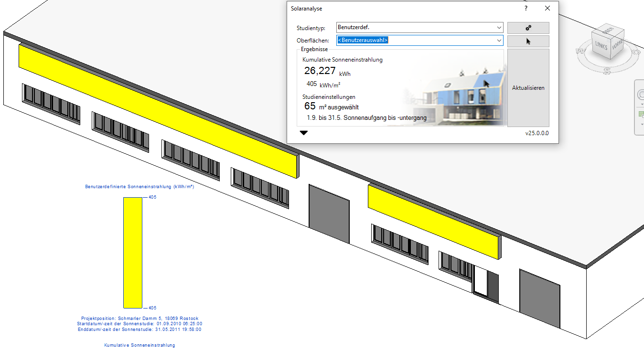Screen dimensions: 644x351
Task: Open study settings with the gears button
Action: (528, 28)
